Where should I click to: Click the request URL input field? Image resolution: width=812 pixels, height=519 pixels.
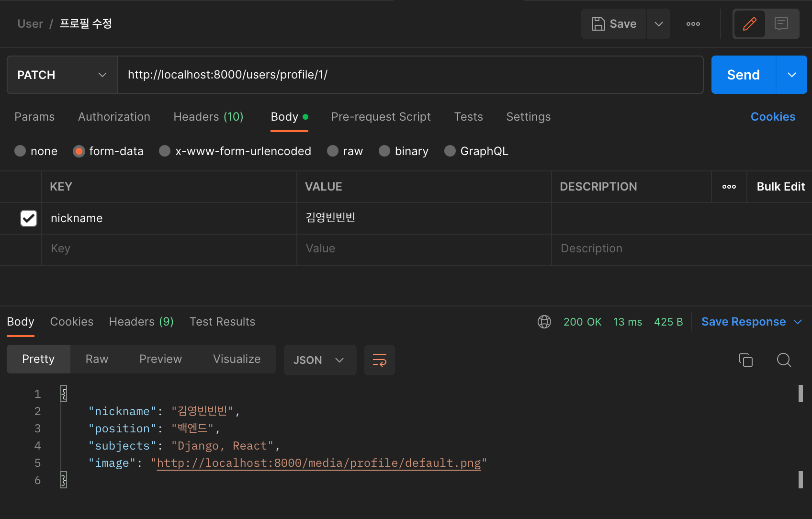[410, 75]
